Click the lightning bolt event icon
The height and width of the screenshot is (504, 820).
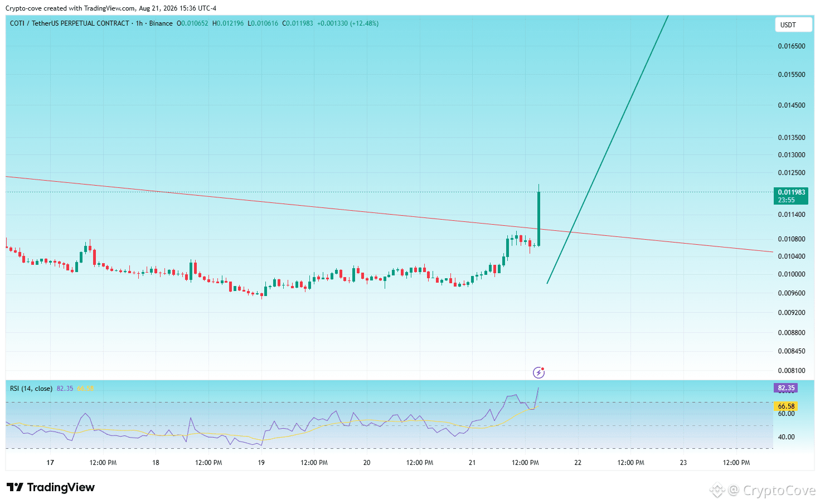click(538, 372)
